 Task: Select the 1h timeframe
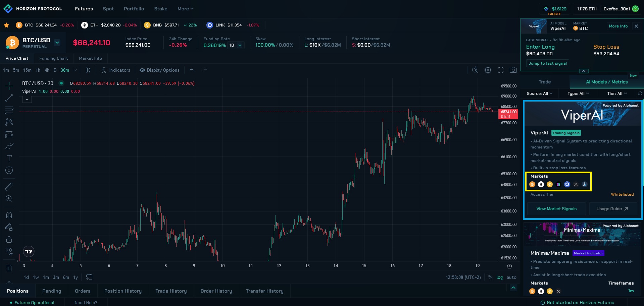point(38,70)
